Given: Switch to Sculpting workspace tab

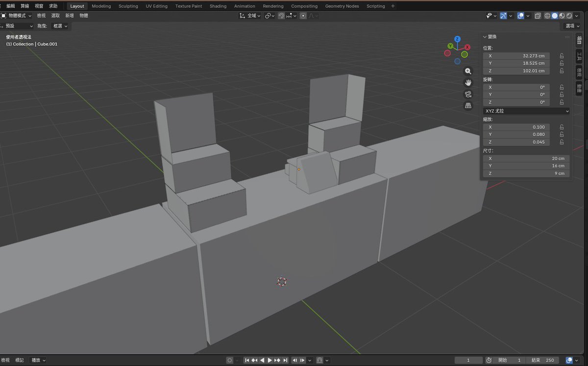Looking at the screenshot, I should 128,6.
